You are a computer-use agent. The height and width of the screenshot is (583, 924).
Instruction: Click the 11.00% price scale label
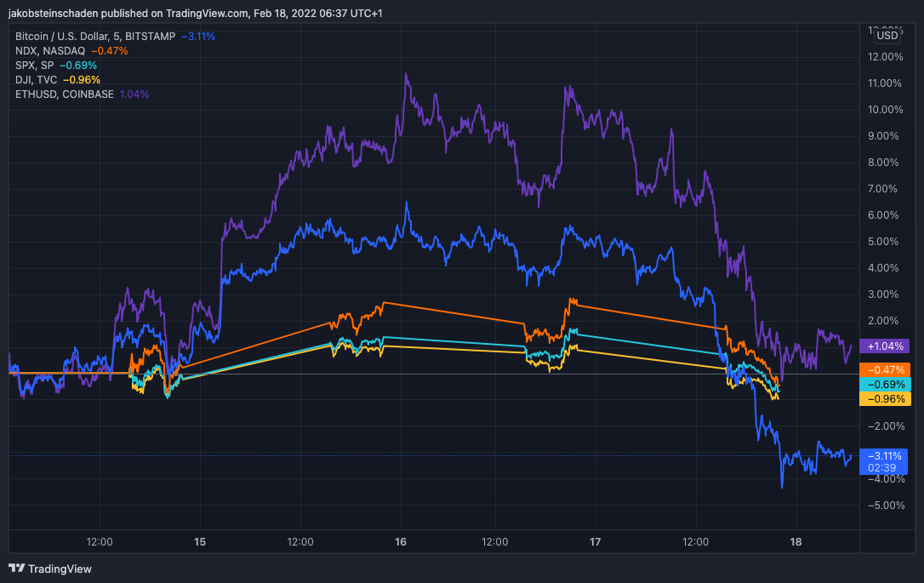click(885, 83)
